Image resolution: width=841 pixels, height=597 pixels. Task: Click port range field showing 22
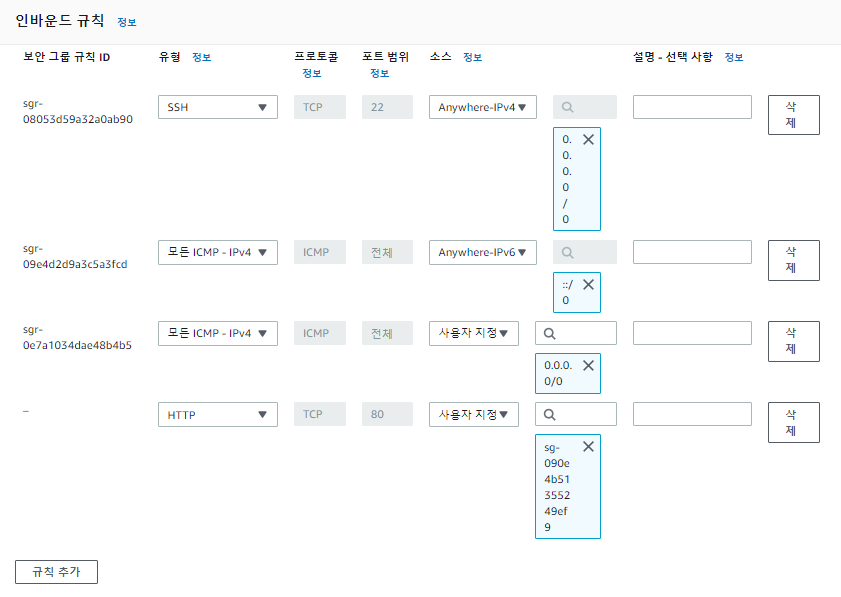point(387,107)
